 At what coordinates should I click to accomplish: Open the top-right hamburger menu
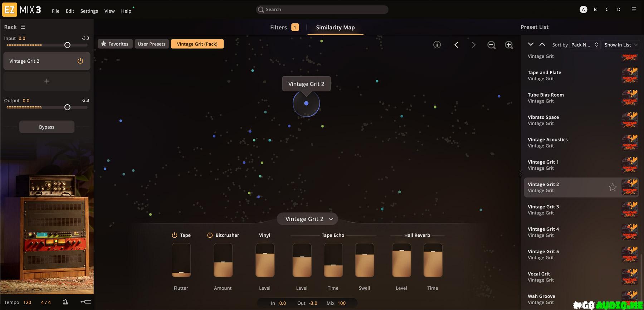pyautogui.click(x=634, y=10)
